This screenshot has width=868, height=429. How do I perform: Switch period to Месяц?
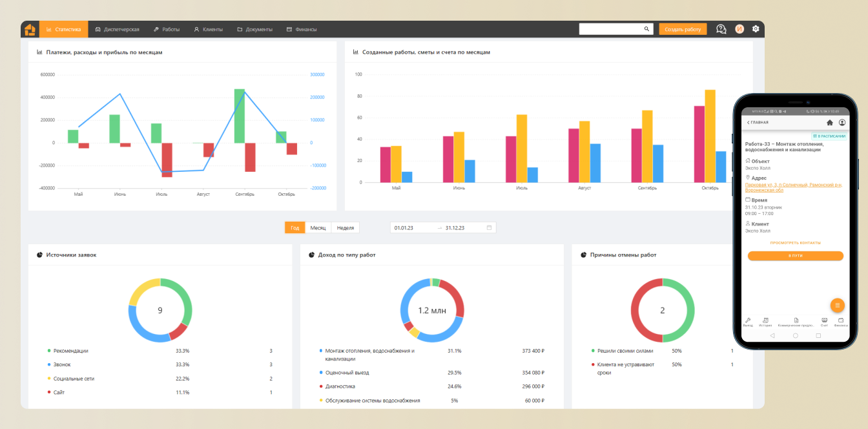[x=318, y=227]
